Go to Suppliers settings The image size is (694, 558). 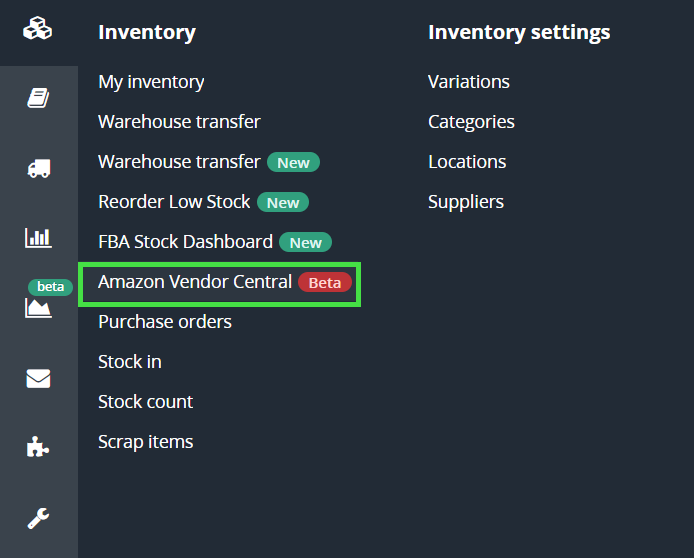point(465,202)
